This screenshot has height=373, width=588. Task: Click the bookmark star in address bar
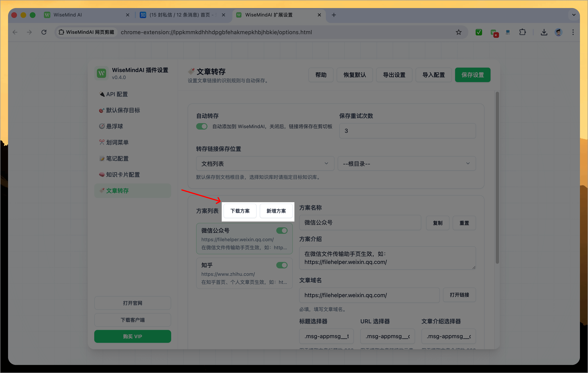click(459, 32)
